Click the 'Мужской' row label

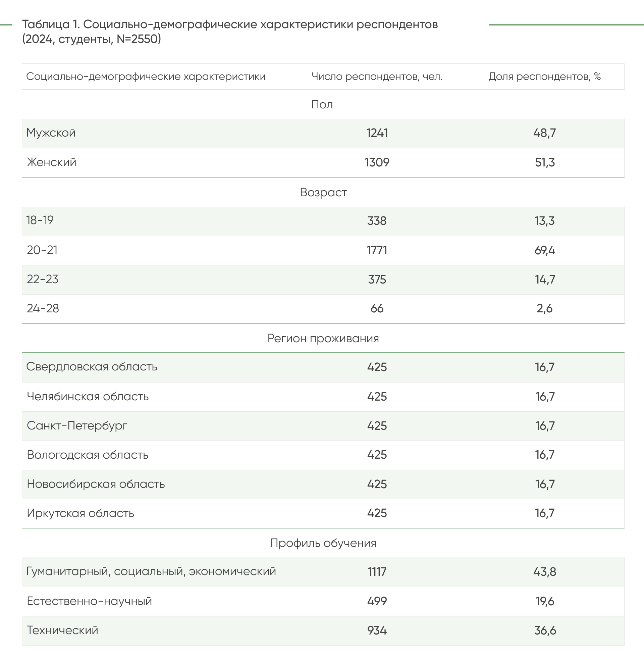(x=51, y=133)
